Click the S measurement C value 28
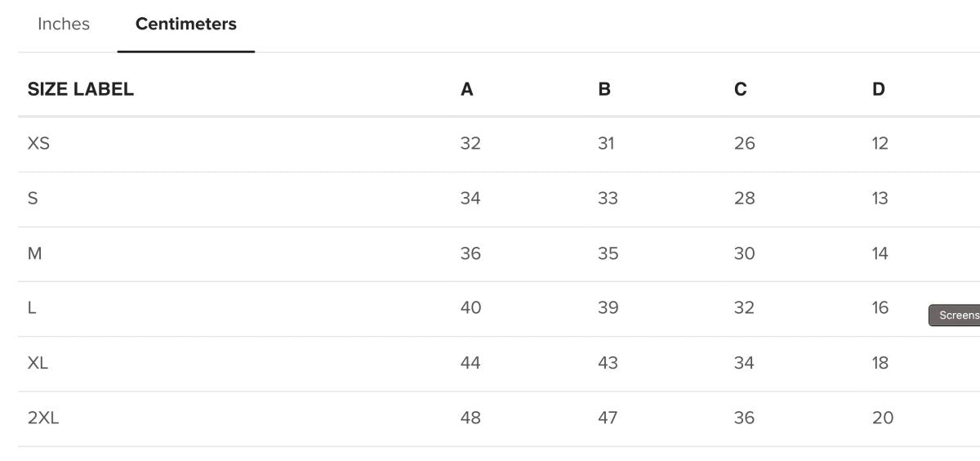The image size is (980, 461). [x=745, y=199]
